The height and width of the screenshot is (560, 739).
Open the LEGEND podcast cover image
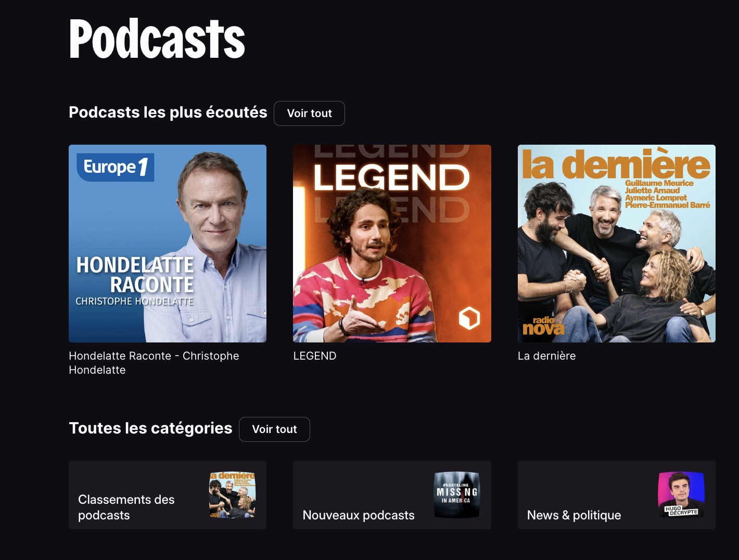click(x=392, y=244)
